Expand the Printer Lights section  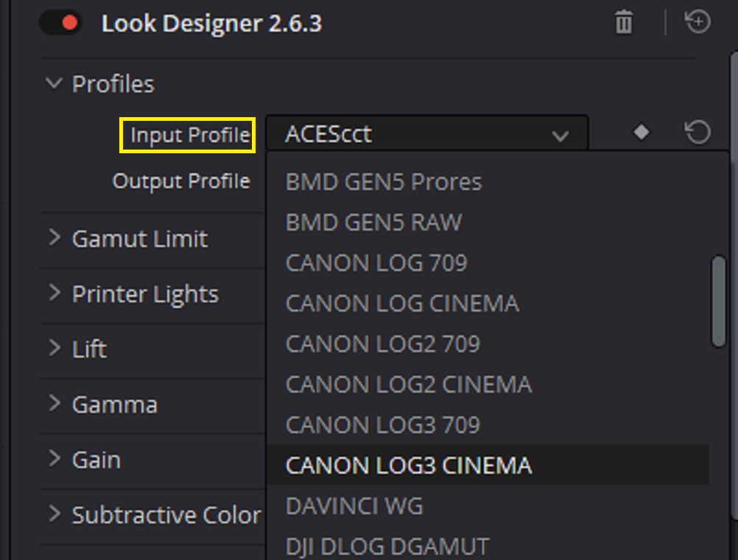pos(55,293)
